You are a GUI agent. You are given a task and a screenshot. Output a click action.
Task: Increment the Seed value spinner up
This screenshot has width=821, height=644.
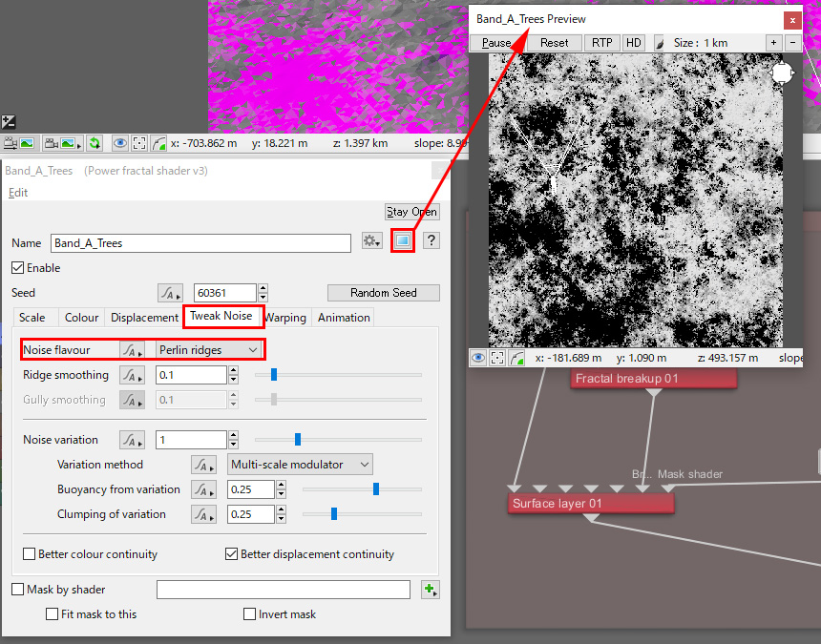tap(263, 288)
